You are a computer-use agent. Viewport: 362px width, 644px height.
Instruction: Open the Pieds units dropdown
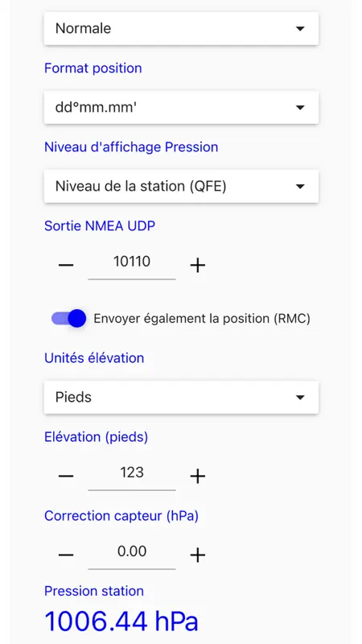(x=181, y=397)
